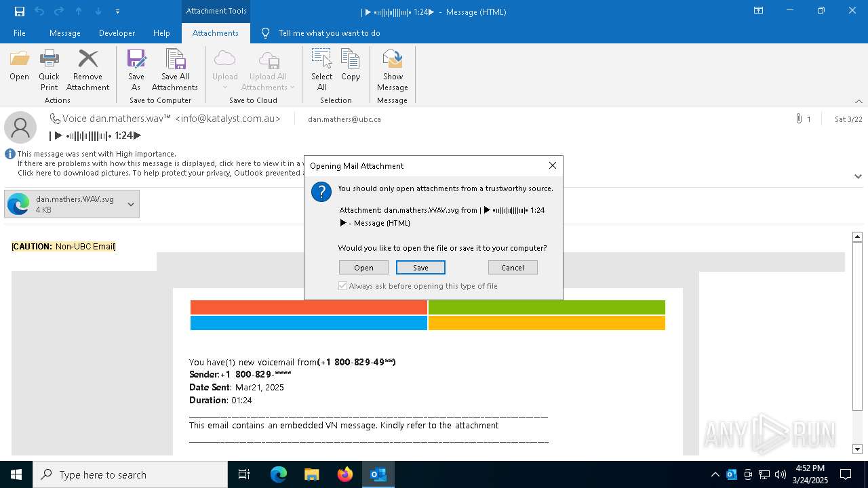The width and height of the screenshot is (868, 488).
Task: Click Quick Print in the ribbon
Action: click(49, 70)
